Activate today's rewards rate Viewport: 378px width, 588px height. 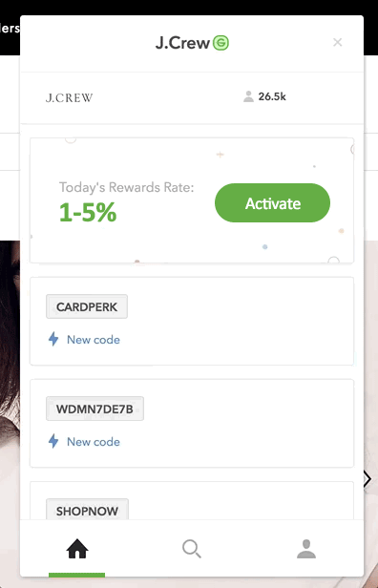point(272,203)
